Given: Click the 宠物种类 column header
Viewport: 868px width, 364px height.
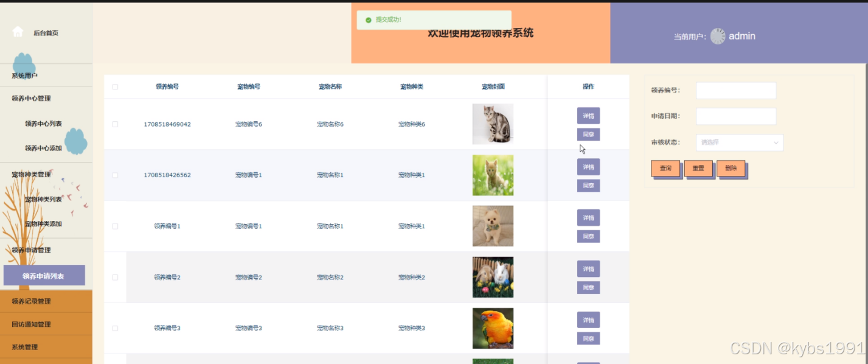Looking at the screenshot, I should (412, 86).
